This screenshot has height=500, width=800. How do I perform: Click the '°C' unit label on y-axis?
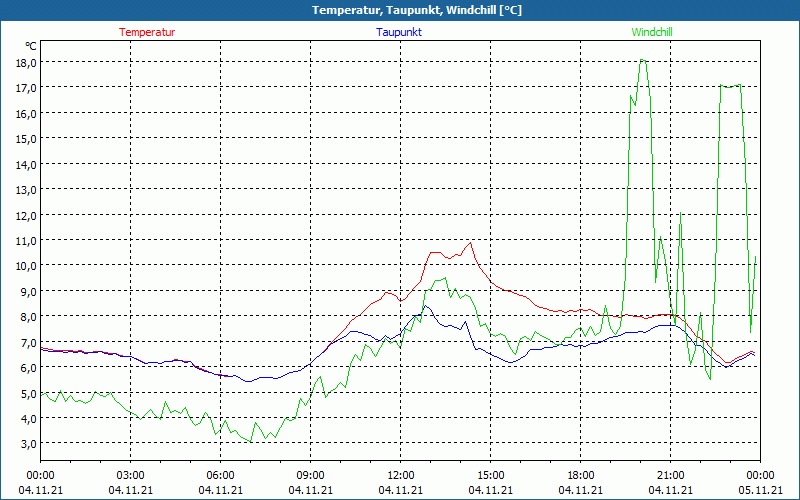tap(31, 46)
